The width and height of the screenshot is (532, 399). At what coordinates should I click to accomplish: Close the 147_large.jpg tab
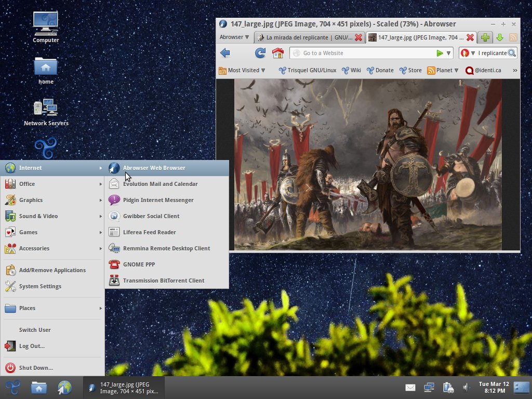click(470, 37)
